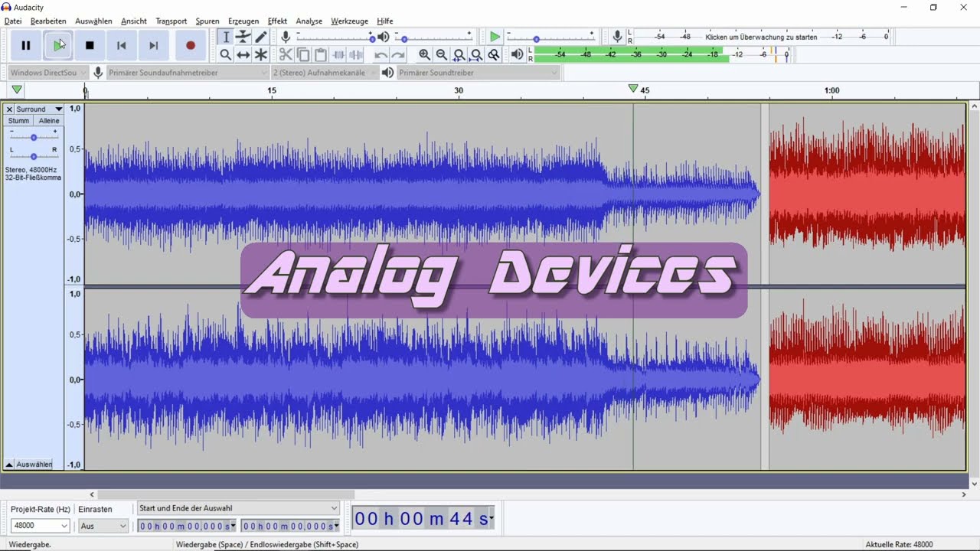This screenshot has width=980, height=551.
Task: Open the Transport menu
Action: tap(171, 21)
